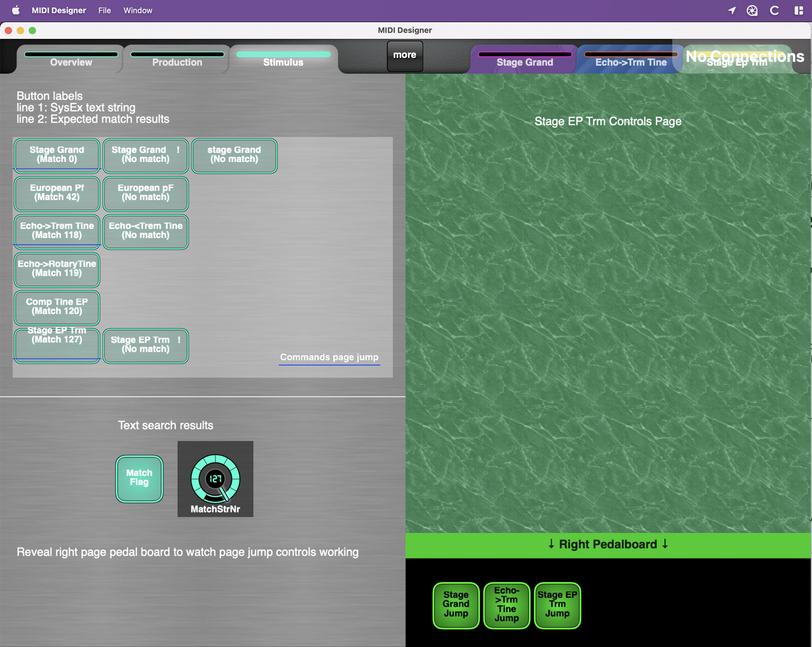The width and height of the screenshot is (812, 647).
Task: Click the Right Pedalboard green bar
Action: 608,545
